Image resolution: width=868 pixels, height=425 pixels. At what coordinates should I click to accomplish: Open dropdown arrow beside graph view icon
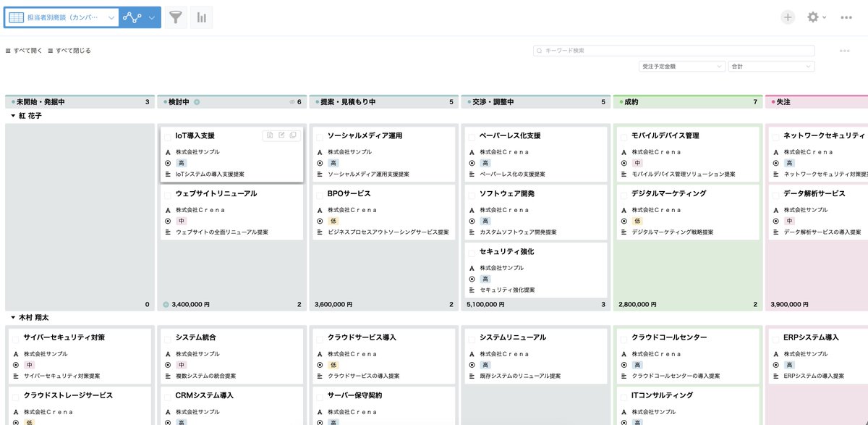[x=151, y=17]
